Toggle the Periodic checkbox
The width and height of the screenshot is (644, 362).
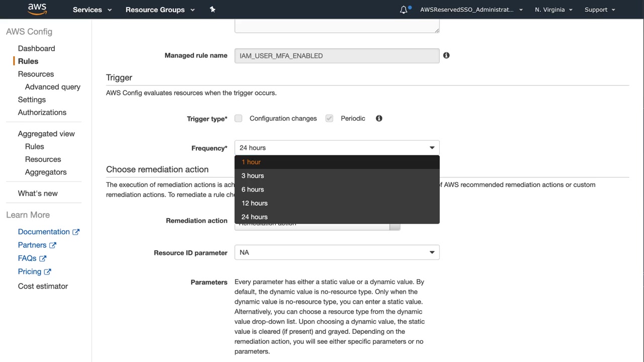pyautogui.click(x=329, y=118)
